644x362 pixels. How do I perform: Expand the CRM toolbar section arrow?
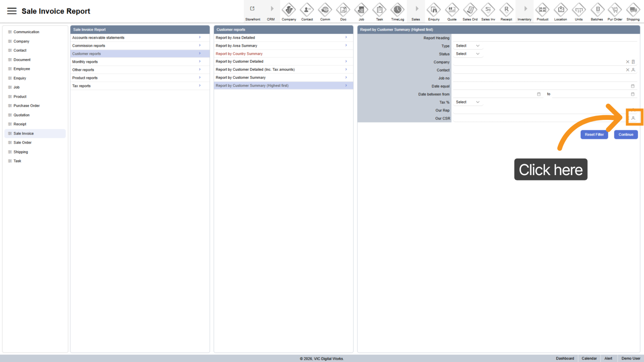[x=272, y=9]
